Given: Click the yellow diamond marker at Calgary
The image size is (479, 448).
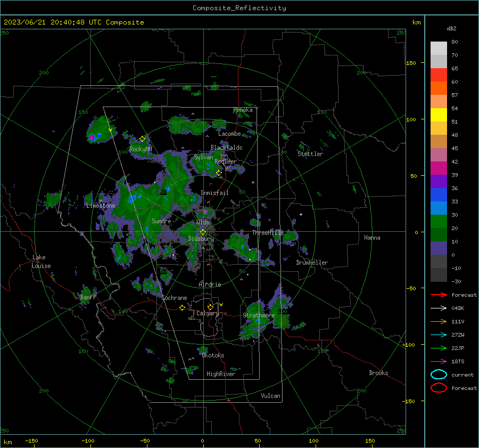Looking at the screenshot, I should pyautogui.click(x=210, y=307).
